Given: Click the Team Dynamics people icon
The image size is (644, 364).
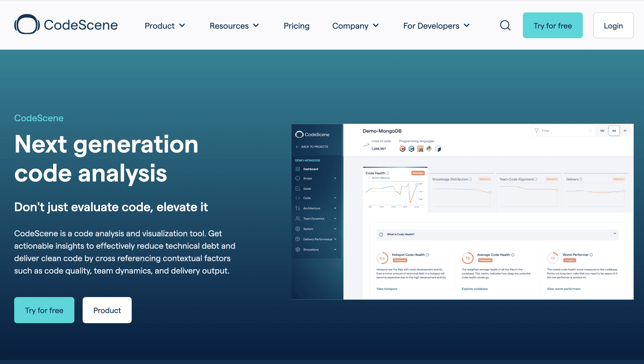Looking at the screenshot, I should click(298, 219).
